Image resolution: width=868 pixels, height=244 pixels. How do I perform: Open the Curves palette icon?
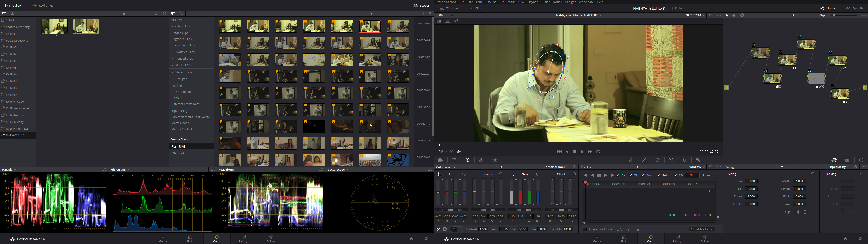point(630,160)
